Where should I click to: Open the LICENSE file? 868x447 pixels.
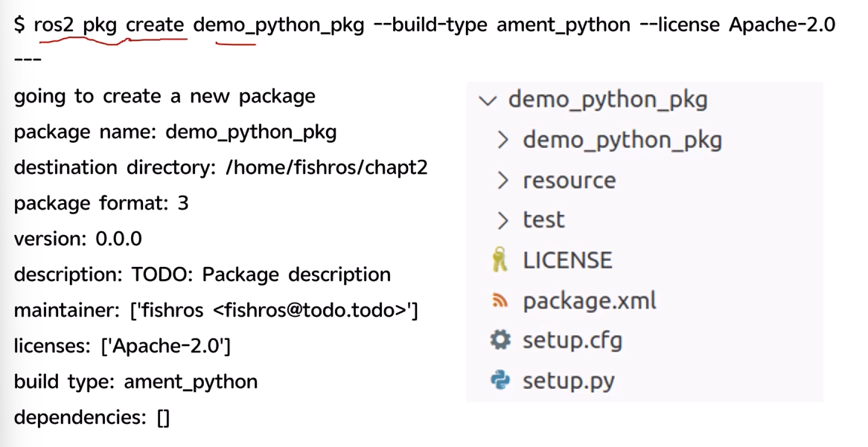coord(567,260)
